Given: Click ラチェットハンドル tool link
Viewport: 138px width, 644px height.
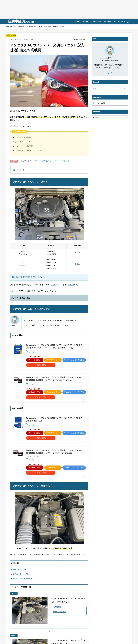Looking at the screenshot, I should click(21, 574).
